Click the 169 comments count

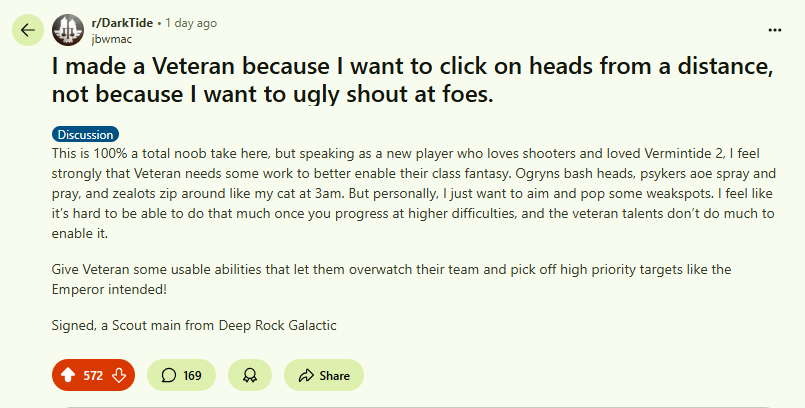(x=192, y=376)
